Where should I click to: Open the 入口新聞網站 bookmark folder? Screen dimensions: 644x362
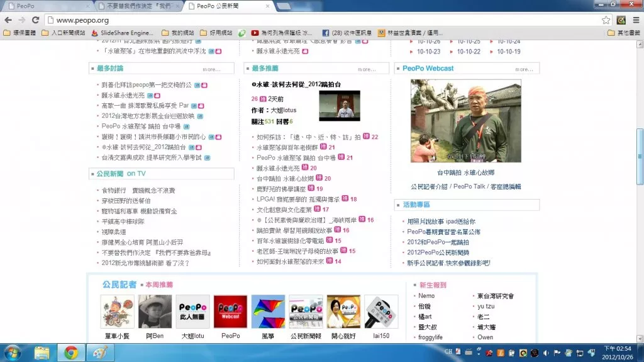[x=64, y=33]
